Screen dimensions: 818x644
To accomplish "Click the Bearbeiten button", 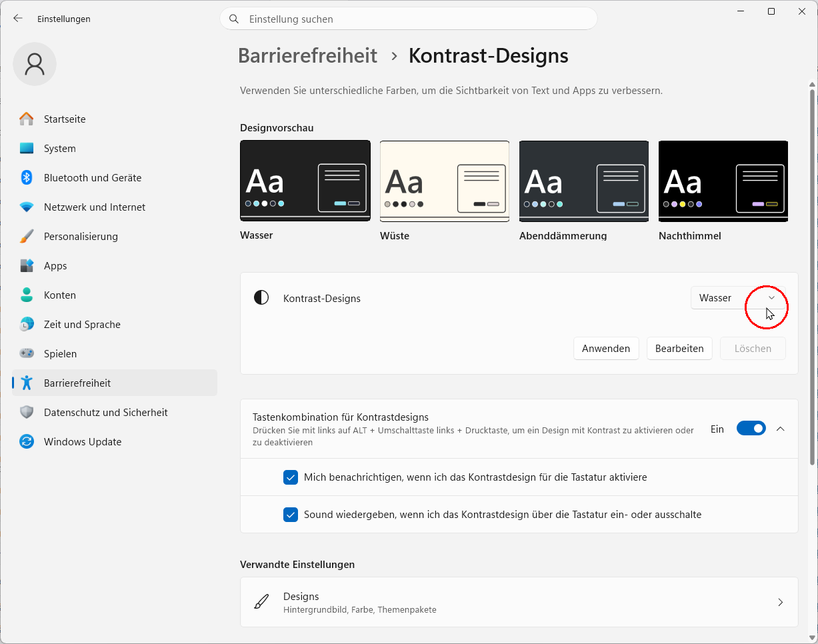I will [679, 349].
